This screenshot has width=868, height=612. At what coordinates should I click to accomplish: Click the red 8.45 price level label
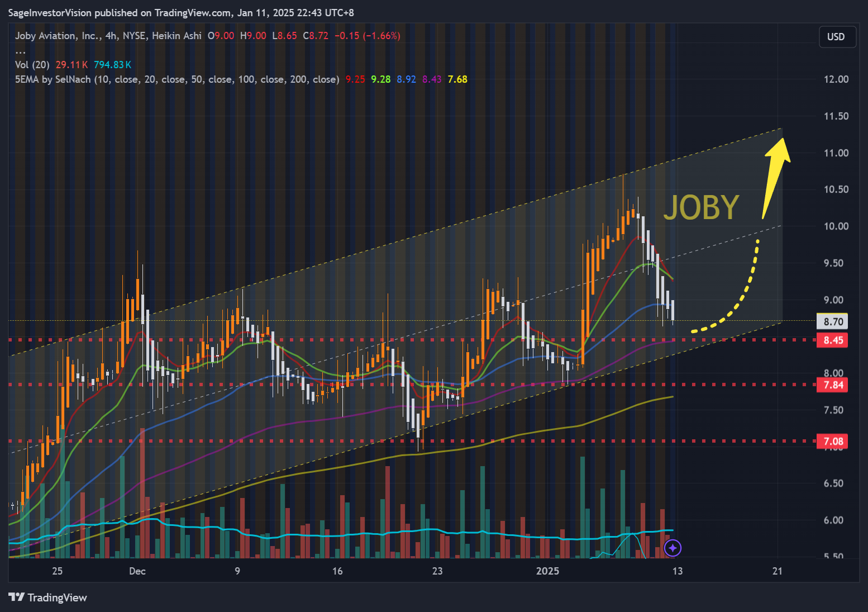pos(833,340)
